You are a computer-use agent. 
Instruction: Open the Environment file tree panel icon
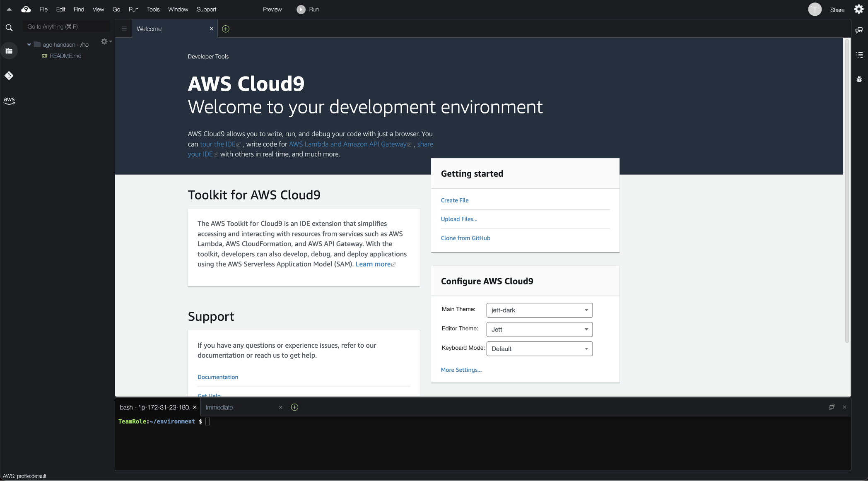point(9,51)
